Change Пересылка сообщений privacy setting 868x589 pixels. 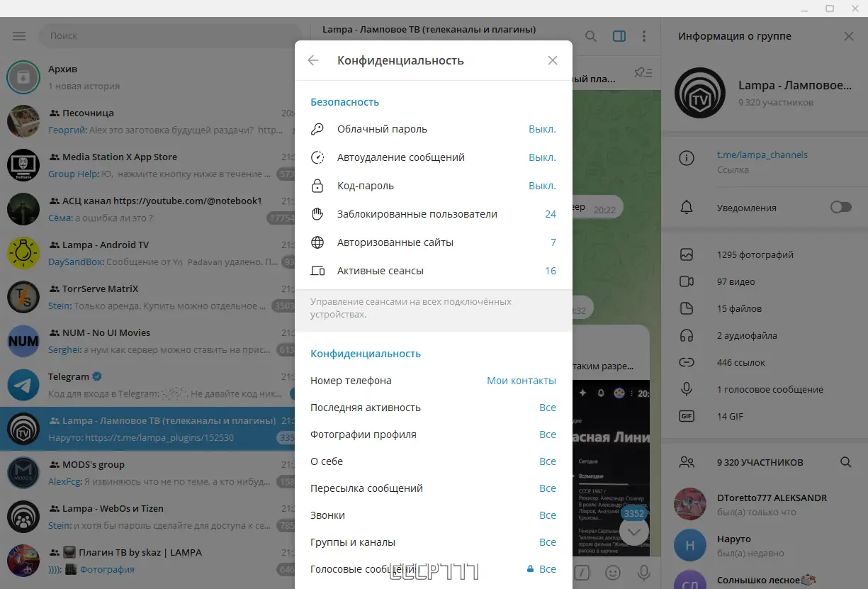(x=433, y=488)
